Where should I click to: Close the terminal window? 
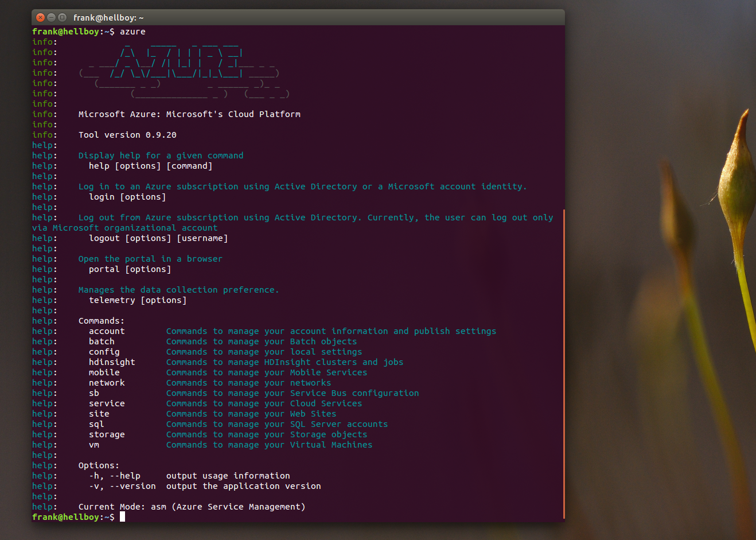[x=40, y=17]
